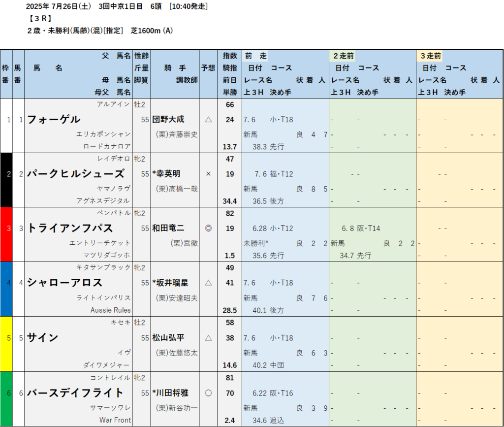The height and width of the screenshot is (427, 504).
Task: Click sire name アルアイン
Action: (114, 104)
